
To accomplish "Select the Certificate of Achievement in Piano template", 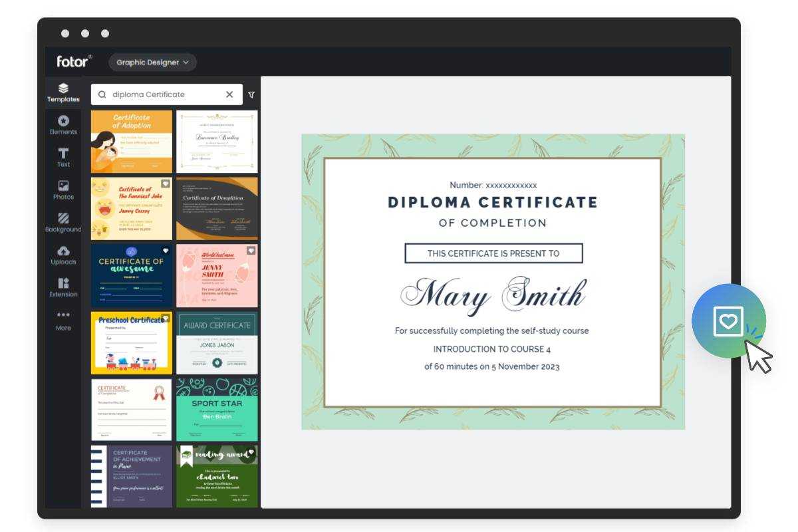I will [x=132, y=476].
